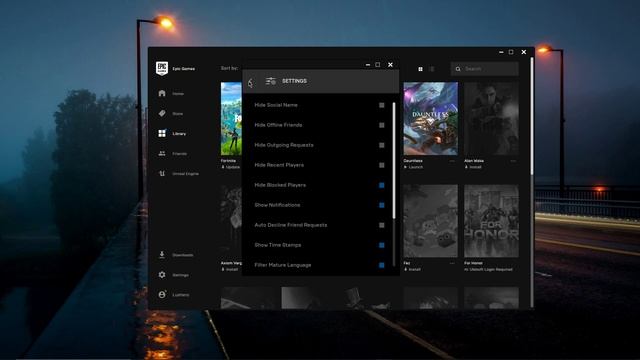Open the Dauntless more options dots
The width and height of the screenshot is (640, 360).
coord(452,161)
